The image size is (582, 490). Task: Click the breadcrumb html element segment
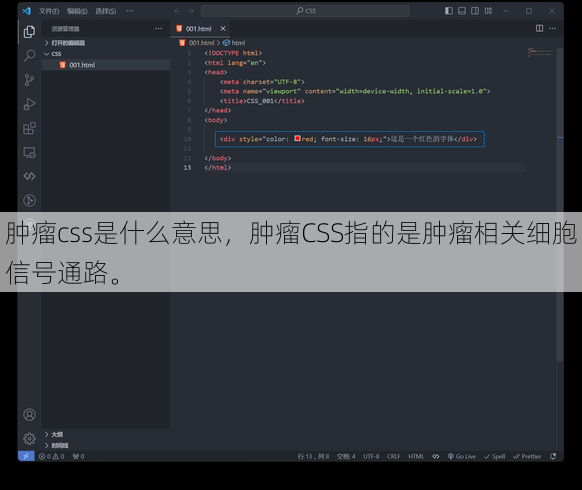(234, 43)
